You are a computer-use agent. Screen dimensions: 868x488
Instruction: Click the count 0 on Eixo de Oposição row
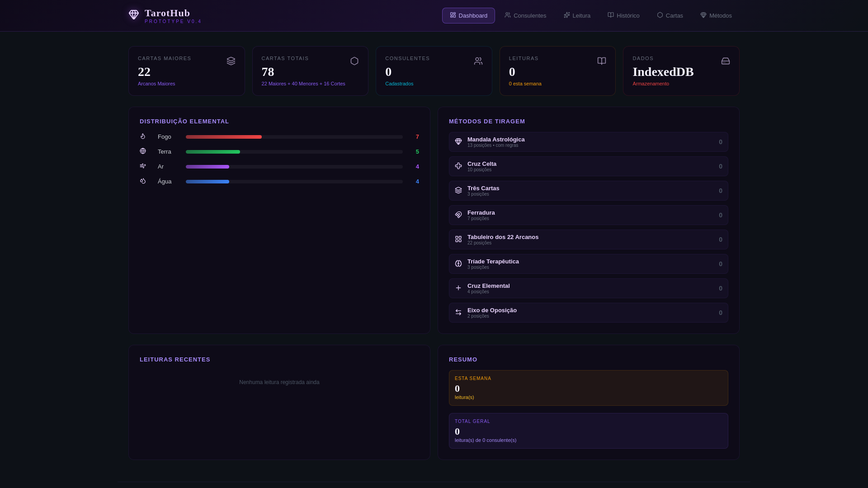point(721,313)
